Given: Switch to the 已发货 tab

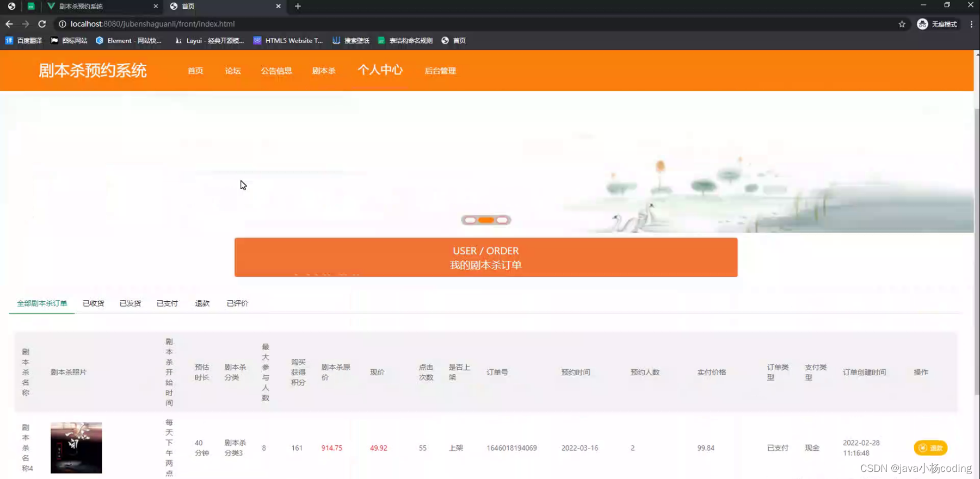Looking at the screenshot, I should click(x=130, y=303).
